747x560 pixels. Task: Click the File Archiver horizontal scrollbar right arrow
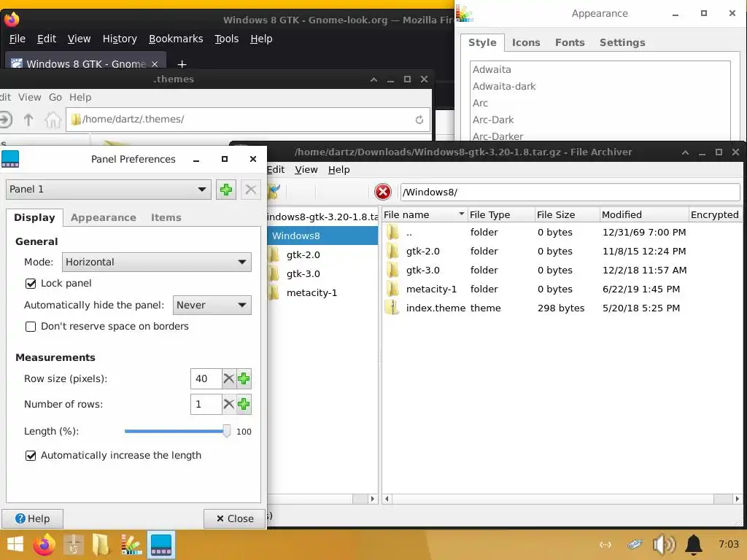pos(737,499)
